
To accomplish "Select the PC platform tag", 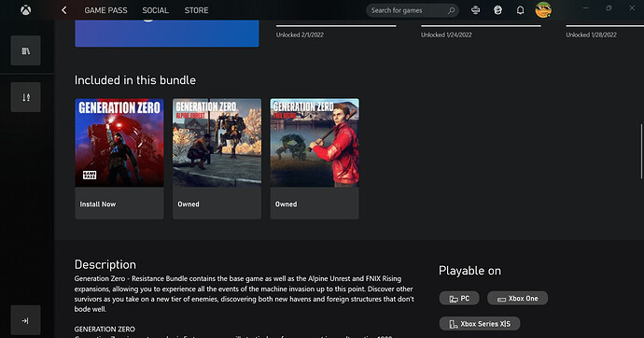I will point(459,298).
